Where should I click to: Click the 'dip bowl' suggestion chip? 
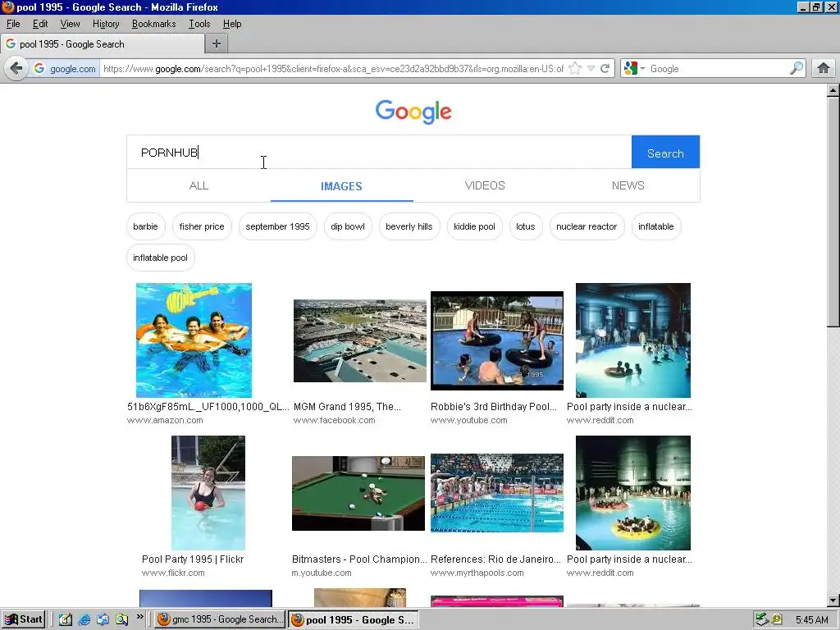[348, 226]
